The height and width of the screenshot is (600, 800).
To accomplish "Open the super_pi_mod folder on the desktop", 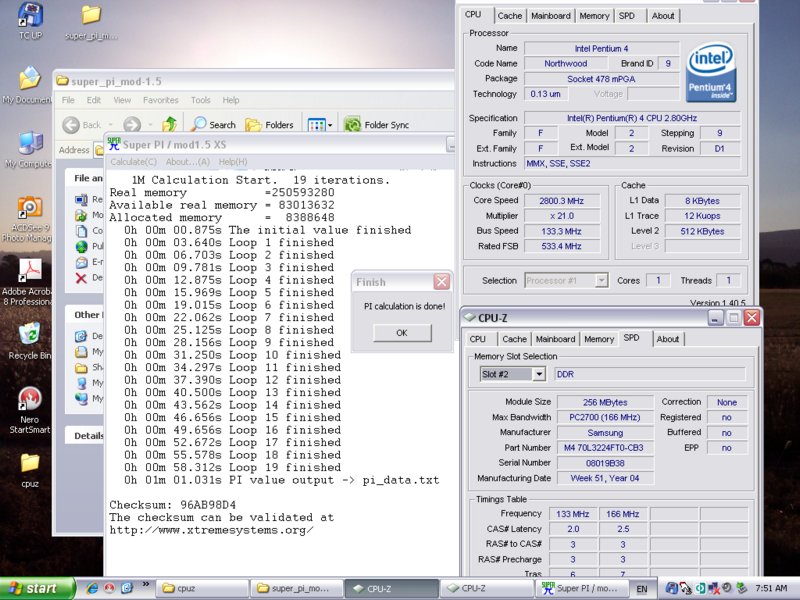I will 91,21.
